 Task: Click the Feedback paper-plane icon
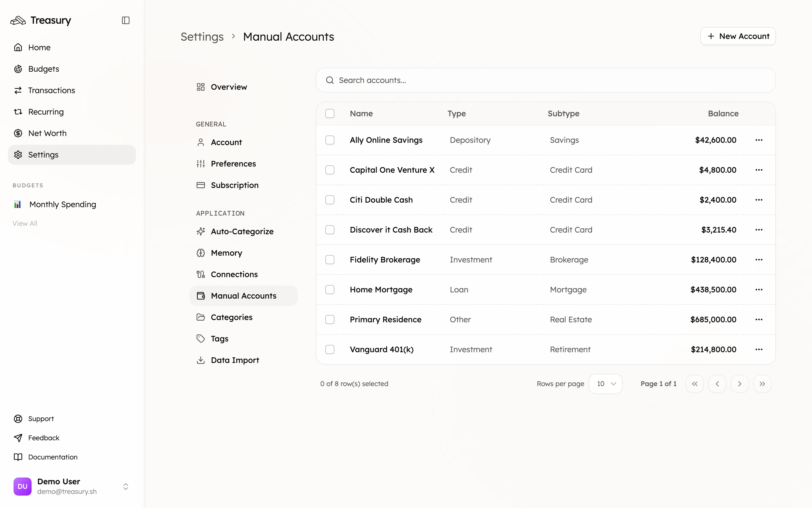pyautogui.click(x=18, y=438)
